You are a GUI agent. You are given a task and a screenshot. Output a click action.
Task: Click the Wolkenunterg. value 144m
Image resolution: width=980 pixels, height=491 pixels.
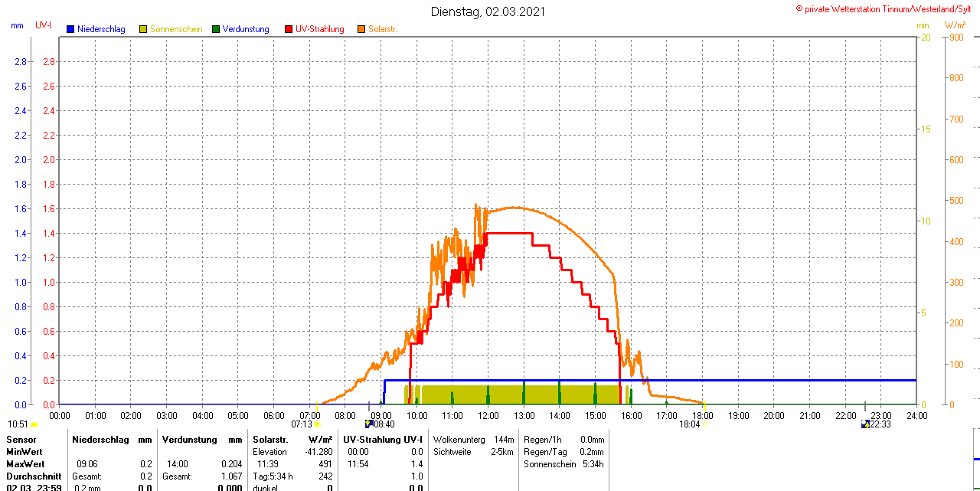pos(504,440)
